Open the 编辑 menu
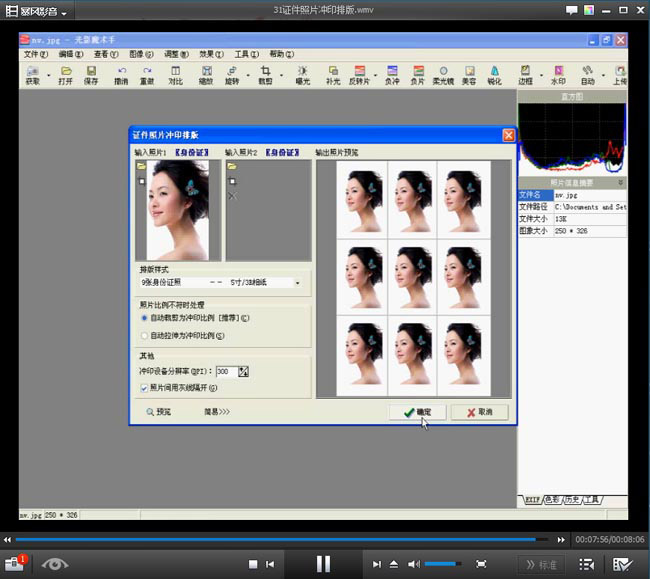The width and height of the screenshot is (650, 579). click(71, 54)
